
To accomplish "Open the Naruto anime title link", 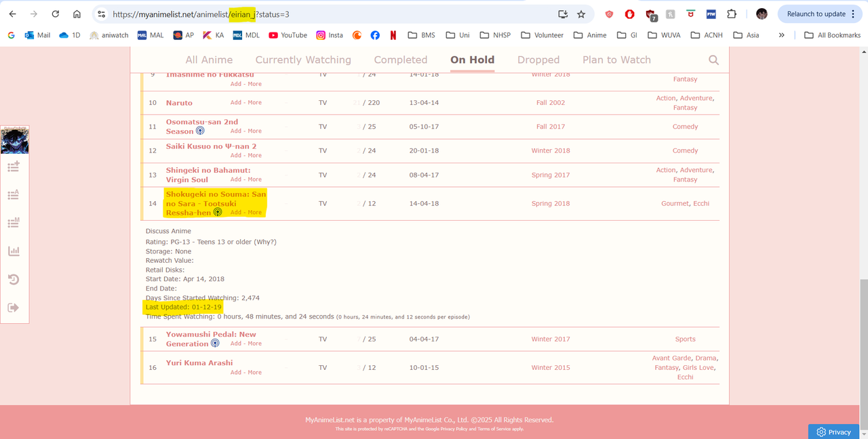I will tap(179, 103).
